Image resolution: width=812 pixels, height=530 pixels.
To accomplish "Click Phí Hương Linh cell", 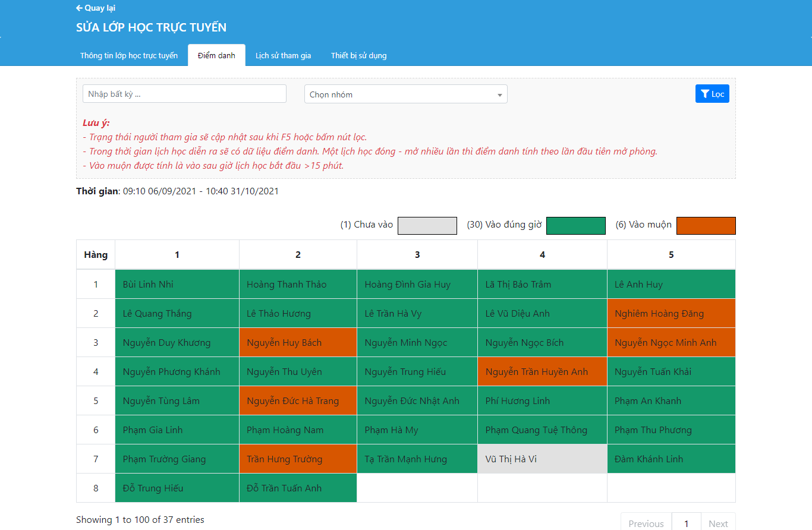I will click(x=542, y=401).
